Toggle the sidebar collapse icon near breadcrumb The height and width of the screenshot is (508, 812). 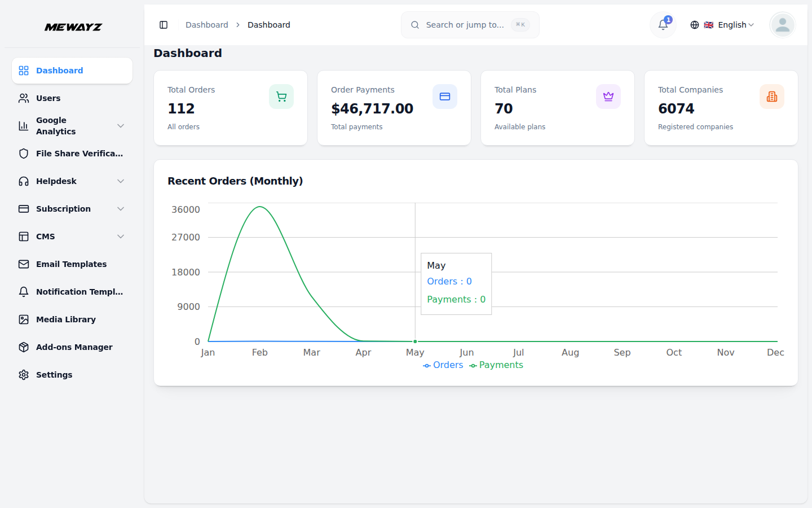pyautogui.click(x=164, y=25)
